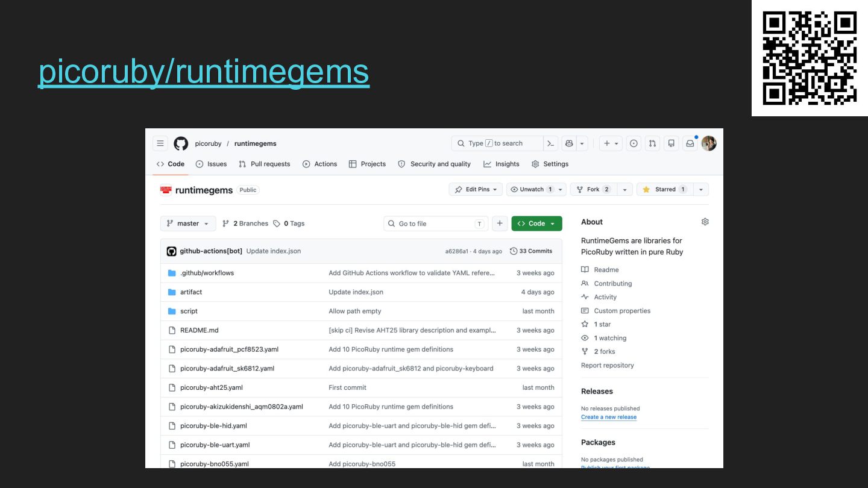Click the Type / to search field

(x=497, y=143)
